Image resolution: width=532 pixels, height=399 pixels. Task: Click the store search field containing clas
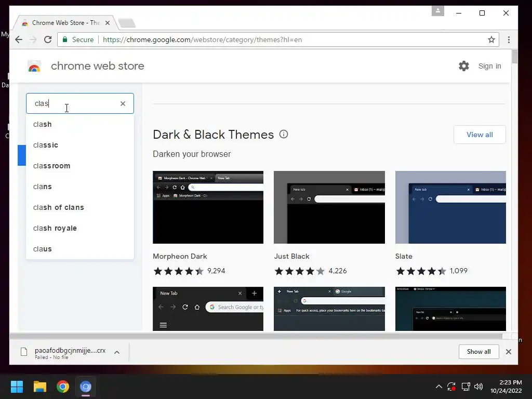[x=80, y=103]
